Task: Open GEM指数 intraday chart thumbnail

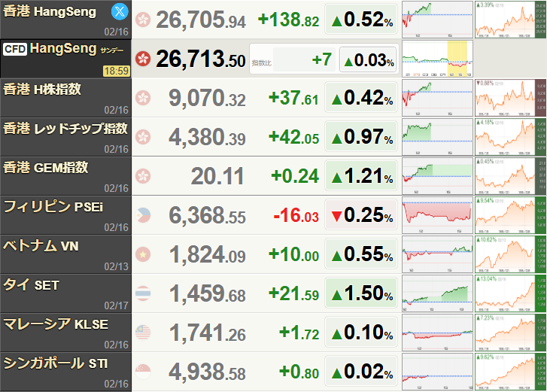Action: 437,176
